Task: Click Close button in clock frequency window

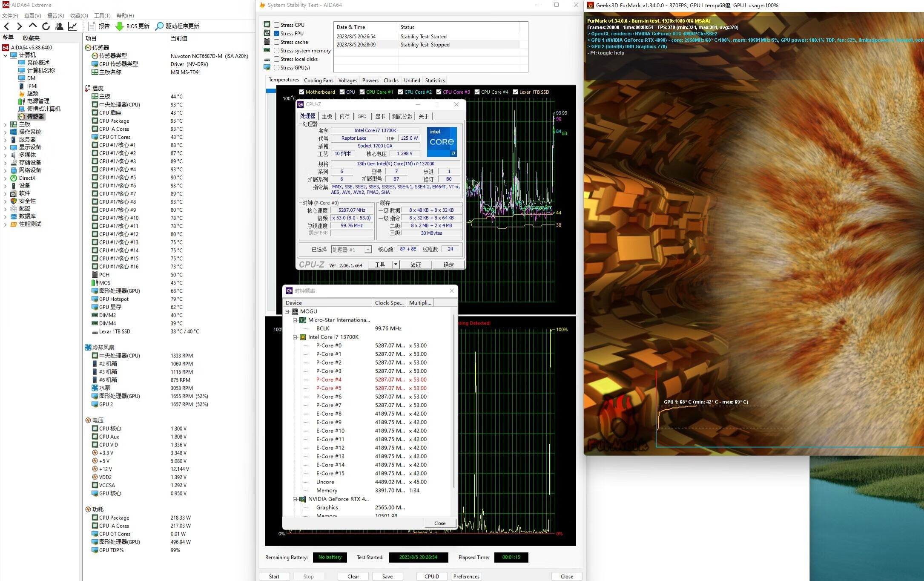Action: tap(440, 523)
